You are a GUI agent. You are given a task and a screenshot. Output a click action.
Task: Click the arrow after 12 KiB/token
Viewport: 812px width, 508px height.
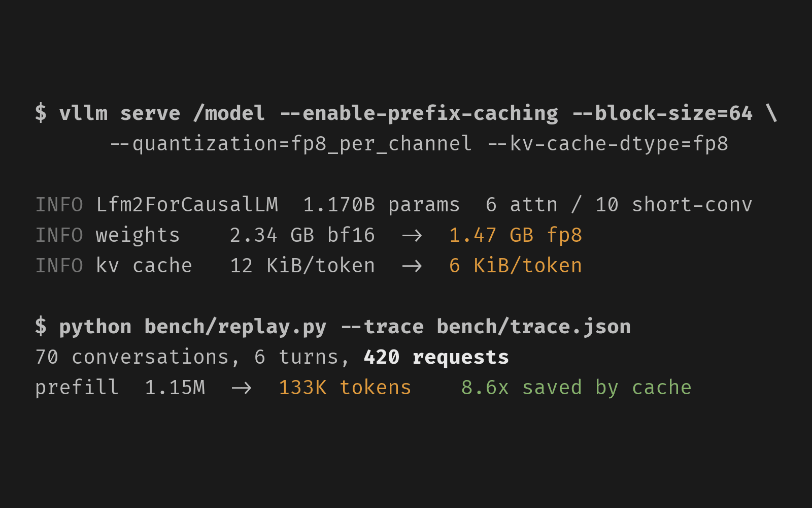click(412, 266)
